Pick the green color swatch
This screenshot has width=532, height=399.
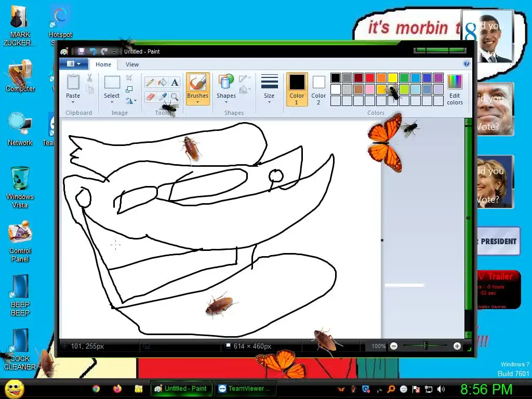[x=404, y=78]
